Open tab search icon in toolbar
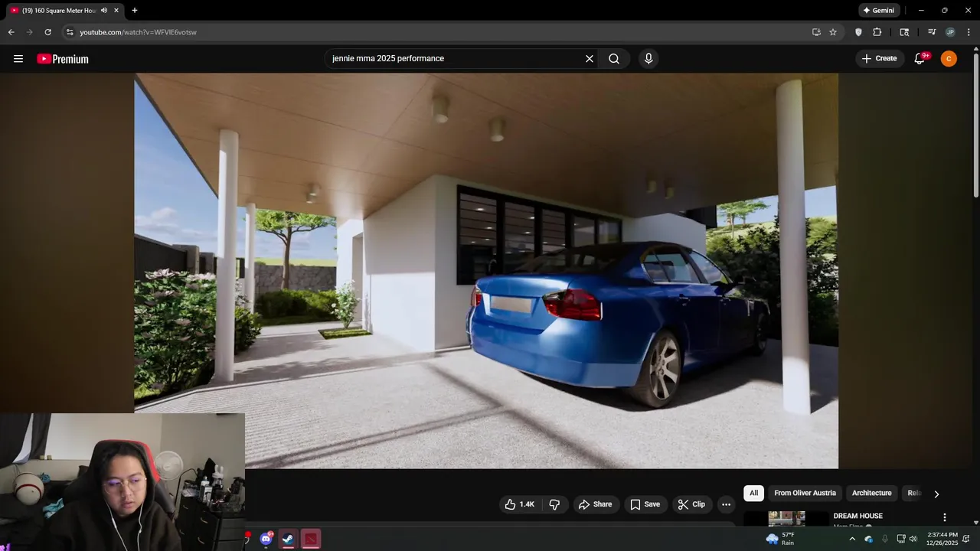 (x=904, y=32)
